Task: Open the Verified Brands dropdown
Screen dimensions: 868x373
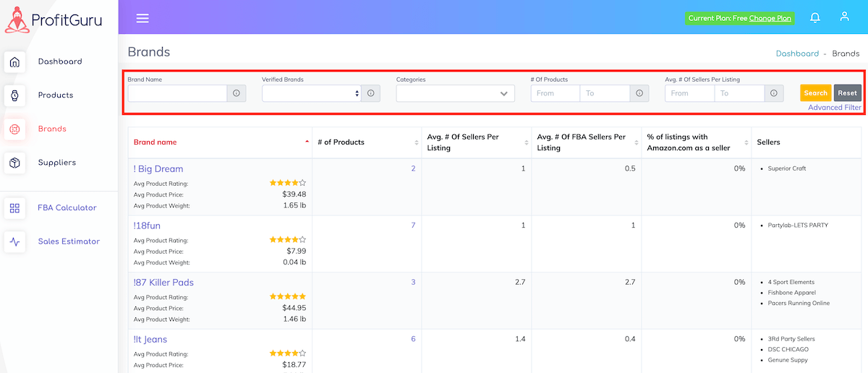Action: coord(312,93)
